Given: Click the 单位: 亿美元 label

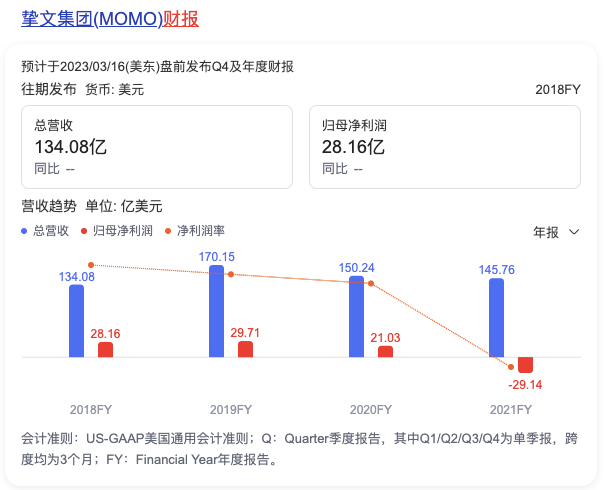Looking at the screenshot, I should (124, 206).
